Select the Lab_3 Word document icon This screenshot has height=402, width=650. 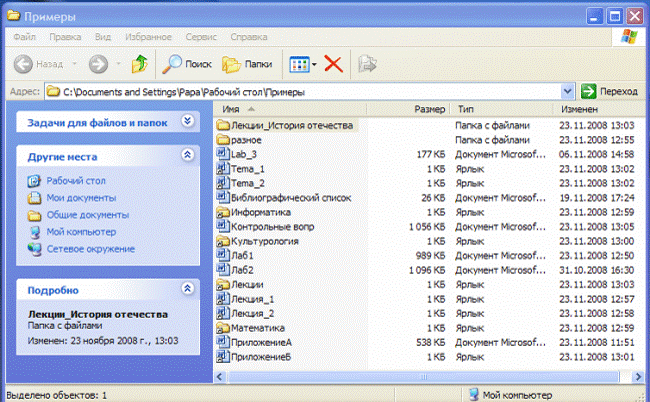click(x=223, y=154)
